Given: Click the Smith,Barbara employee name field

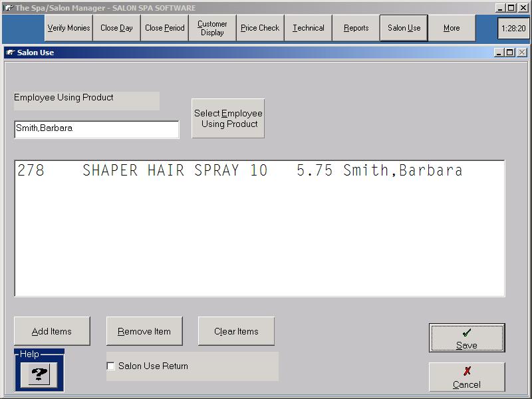Looking at the screenshot, I should click(96, 129).
